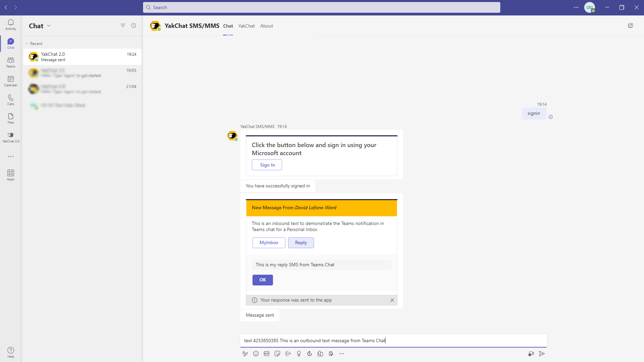Collapse the Recent chats group
The image size is (644, 362).
27,44
